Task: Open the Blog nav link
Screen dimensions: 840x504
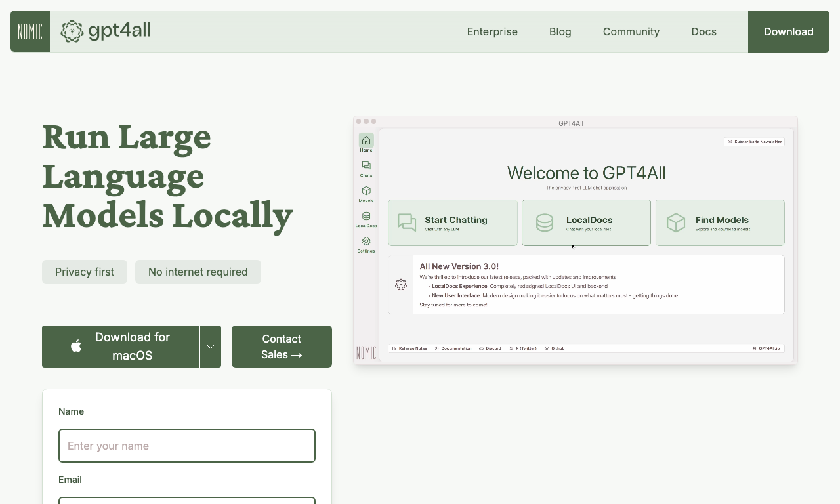Action: (560, 31)
